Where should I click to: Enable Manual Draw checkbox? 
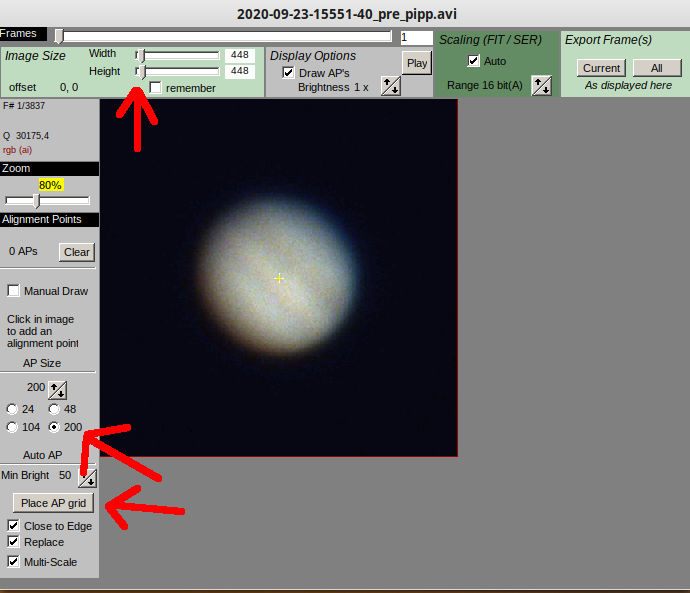[14, 291]
